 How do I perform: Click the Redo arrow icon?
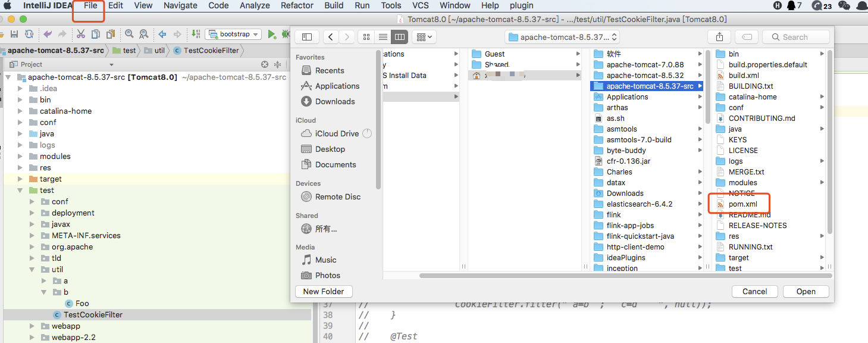pyautogui.click(x=62, y=35)
